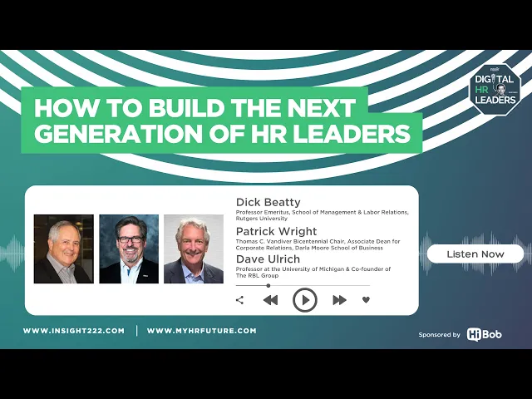Click the share icon in the player
The height and width of the screenshot is (399, 532).
click(x=239, y=300)
